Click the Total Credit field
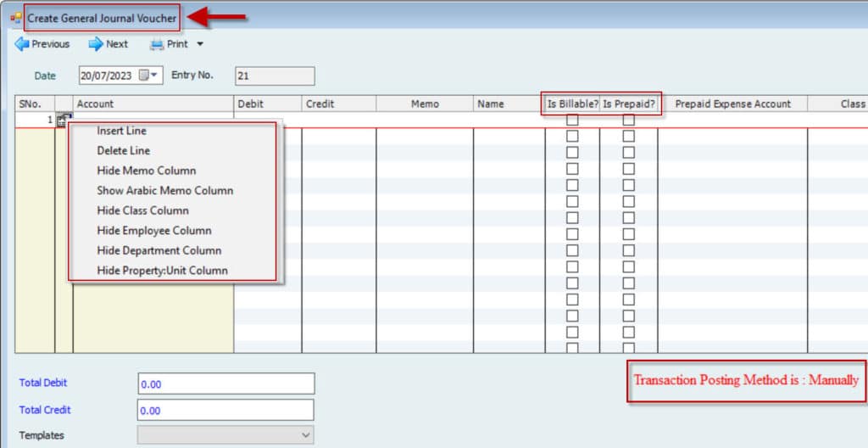868x448 pixels. click(225, 410)
